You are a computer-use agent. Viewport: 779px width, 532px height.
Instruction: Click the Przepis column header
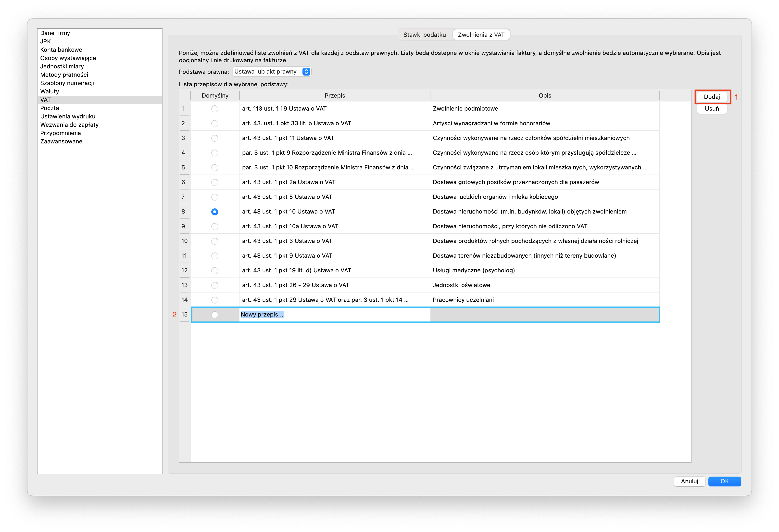click(x=335, y=96)
